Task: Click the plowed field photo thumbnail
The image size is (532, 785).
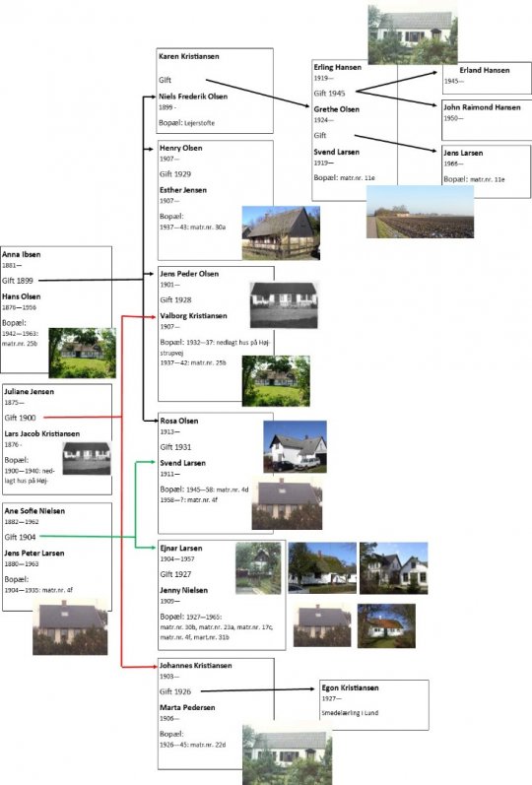Action: (420, 211)
